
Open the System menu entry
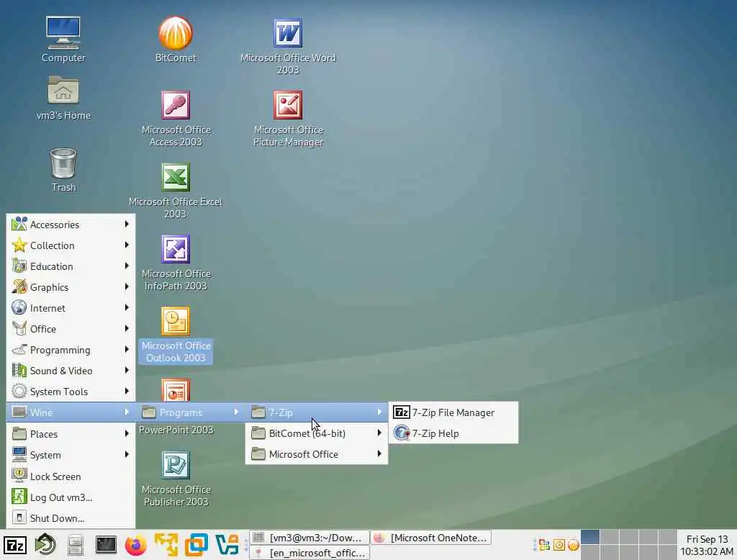tap(71, 455)
